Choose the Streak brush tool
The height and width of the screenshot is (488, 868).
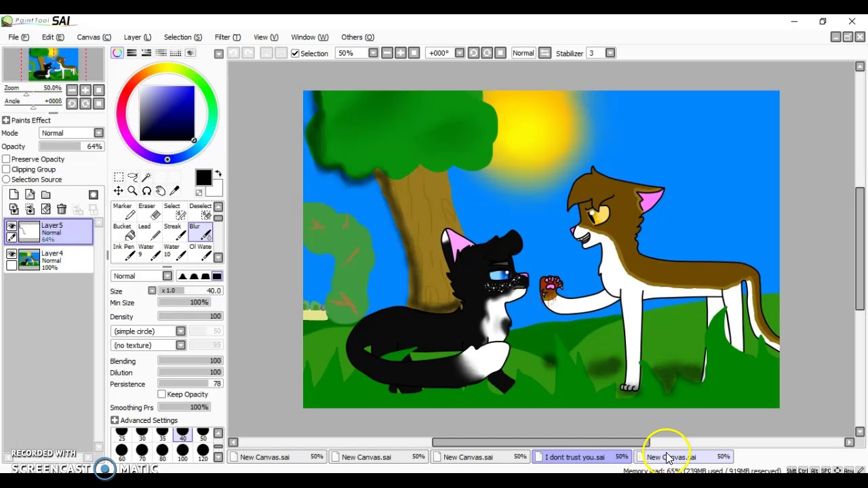174,231
